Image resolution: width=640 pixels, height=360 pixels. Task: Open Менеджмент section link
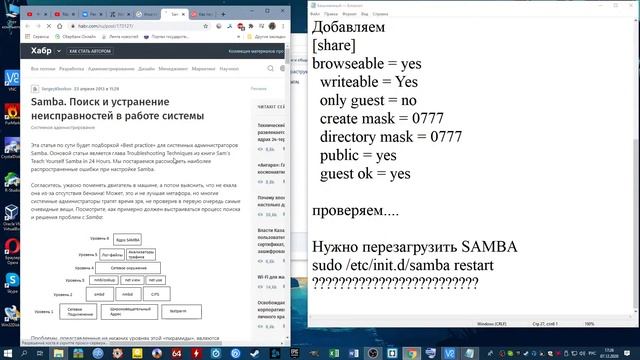(173, 69)
